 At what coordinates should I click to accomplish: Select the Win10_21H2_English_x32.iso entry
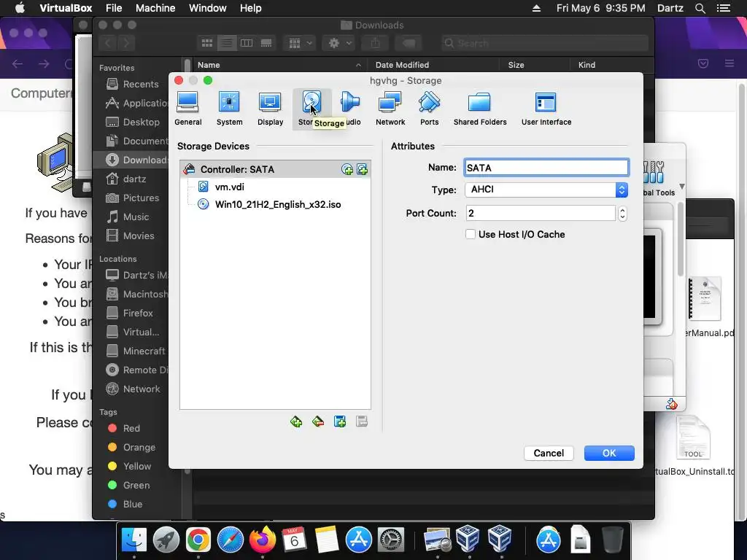pos(278,205)
